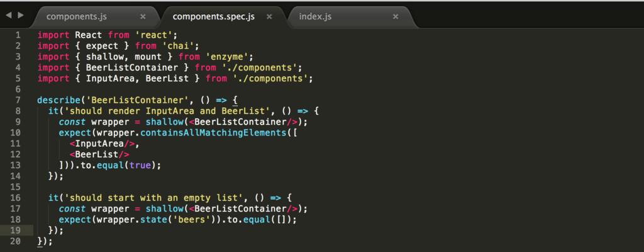Click 'const' keyword on line 17
Image resolution: width=644 pixels, height=252 pixels.
72,209
